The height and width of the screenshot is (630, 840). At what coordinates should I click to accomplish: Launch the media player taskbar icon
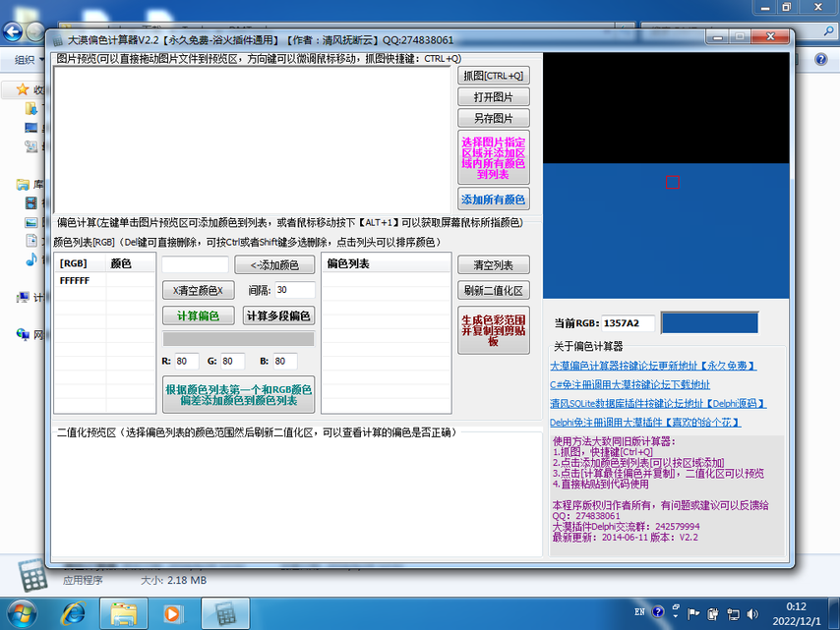(174, 614)
